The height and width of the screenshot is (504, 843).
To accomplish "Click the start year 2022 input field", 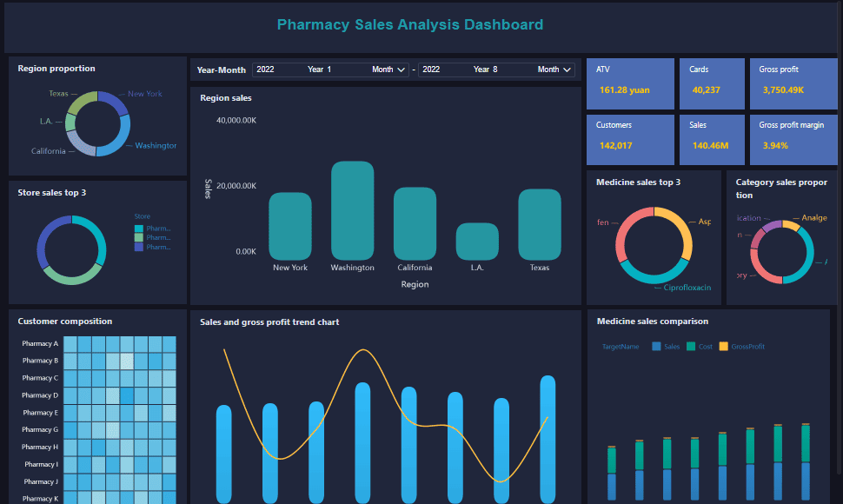I will click(266, 70).
